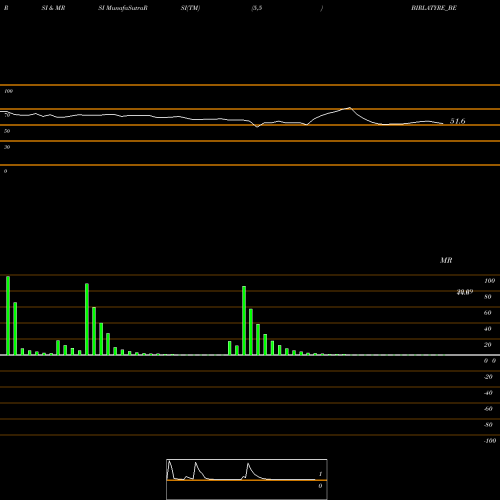Click the 'SI(TM)' header text
The image size is (500, 500).
pyautogui.click(x=190, y=8)
